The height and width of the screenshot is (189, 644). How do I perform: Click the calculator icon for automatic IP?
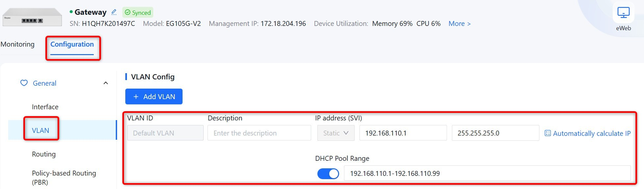click(x=548, y=133)
